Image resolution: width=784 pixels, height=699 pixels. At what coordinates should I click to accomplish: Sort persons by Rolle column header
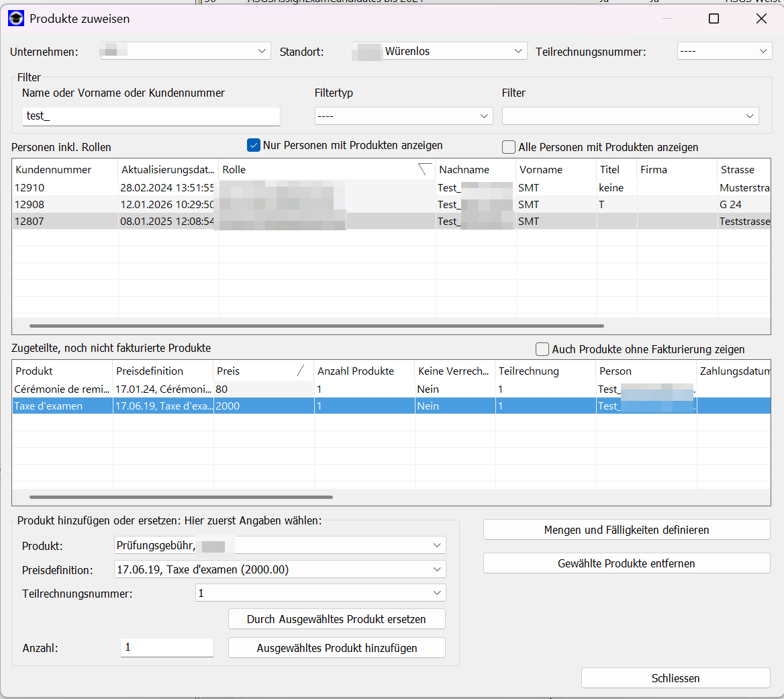(x=327, y=169)
